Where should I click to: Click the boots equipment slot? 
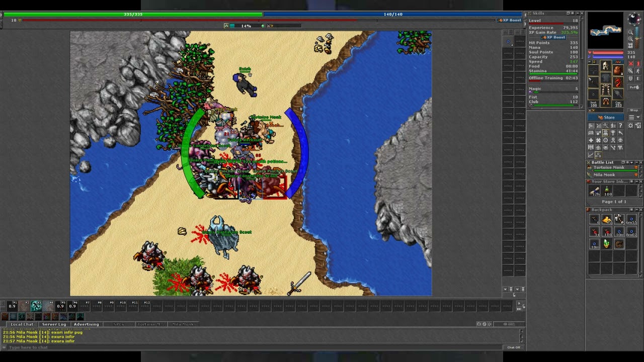606,102
